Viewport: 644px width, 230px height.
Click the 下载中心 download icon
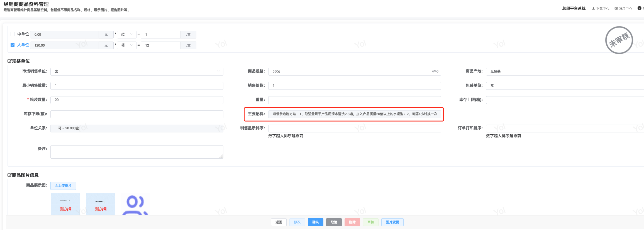[593, 9]
